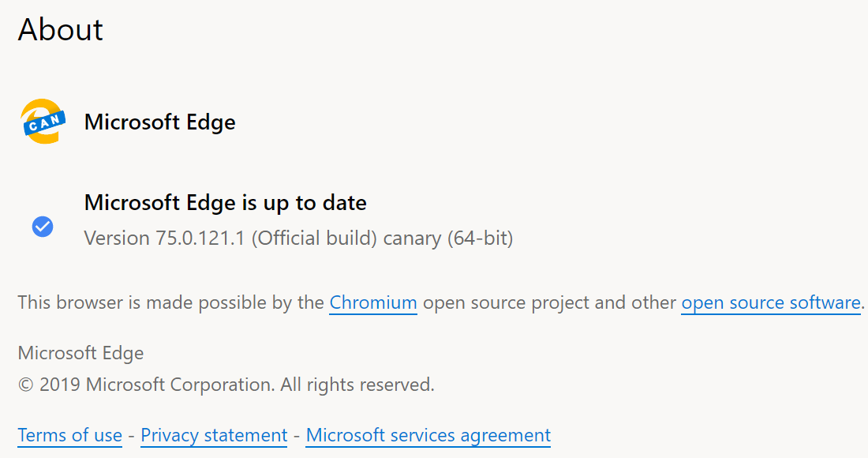
Task: Click the version number 75.0.121.1
Action: tap(200, 238)
